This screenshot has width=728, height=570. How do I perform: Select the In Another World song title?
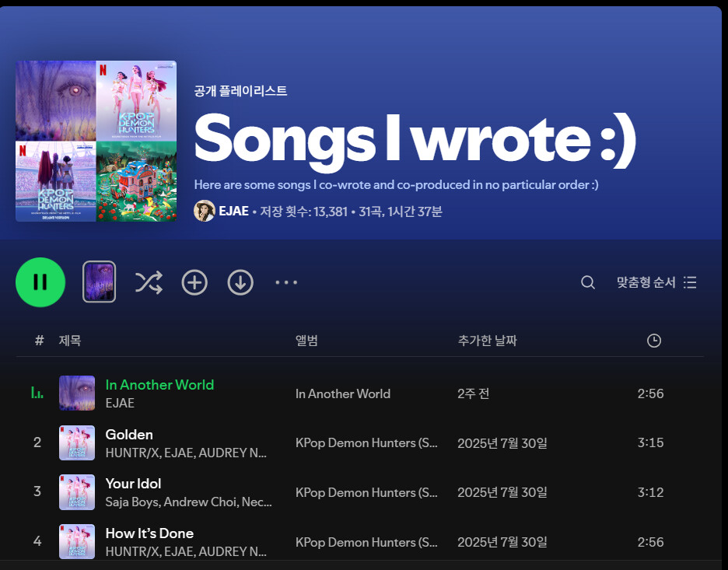click(x=159, y=385)
